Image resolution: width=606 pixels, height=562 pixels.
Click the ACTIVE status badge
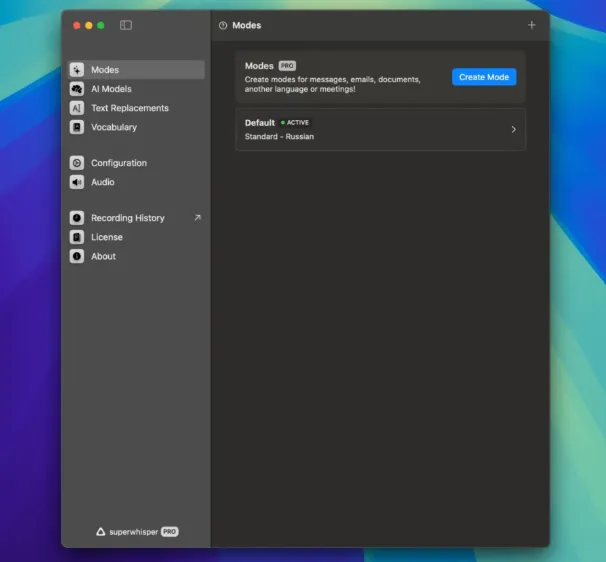click(295, 123)
